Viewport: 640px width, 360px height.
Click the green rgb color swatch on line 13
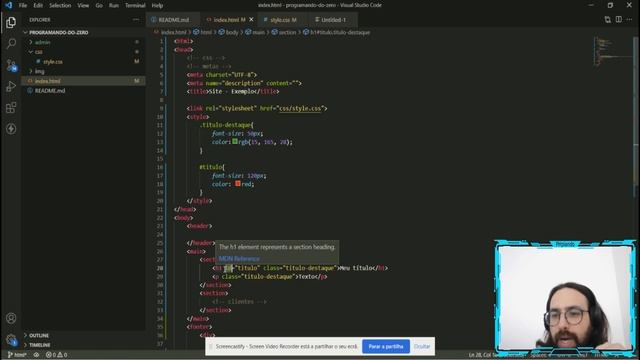(235, 142)
